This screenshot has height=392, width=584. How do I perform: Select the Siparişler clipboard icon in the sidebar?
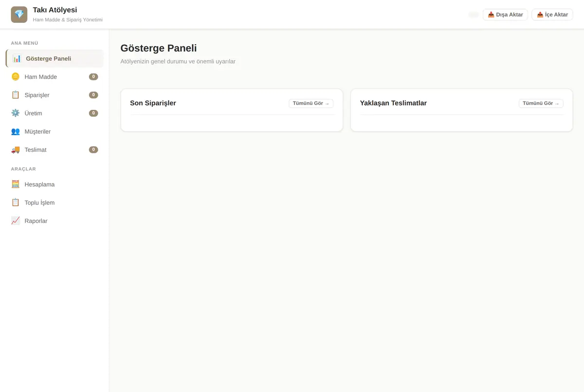tap(16, 95)
